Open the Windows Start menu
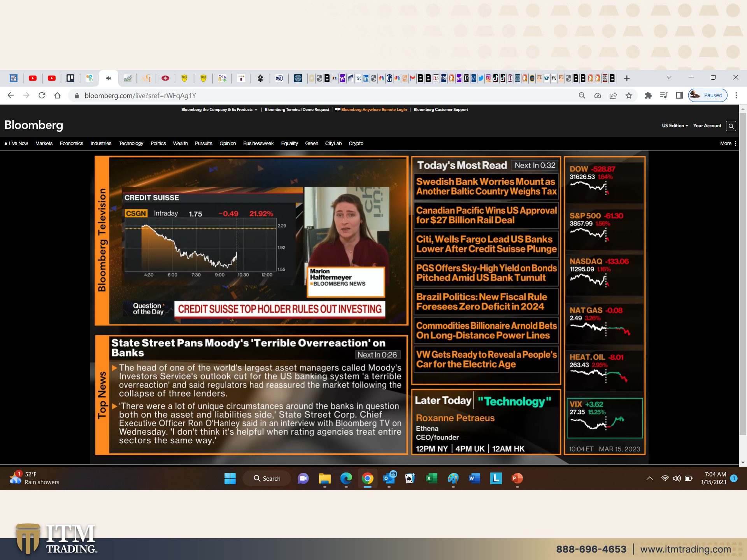The image size is (747, 560). [x=230, y=478]
